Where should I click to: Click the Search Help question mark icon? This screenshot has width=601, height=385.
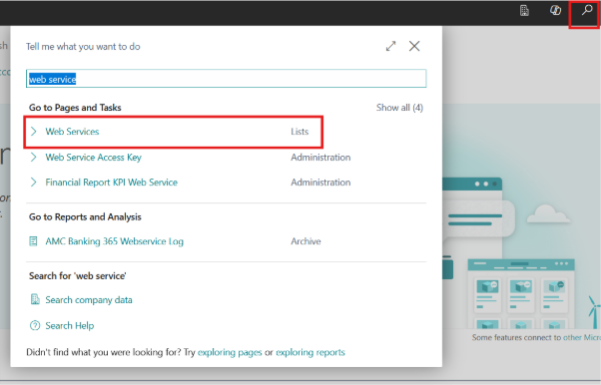click(x=35, y=326)
